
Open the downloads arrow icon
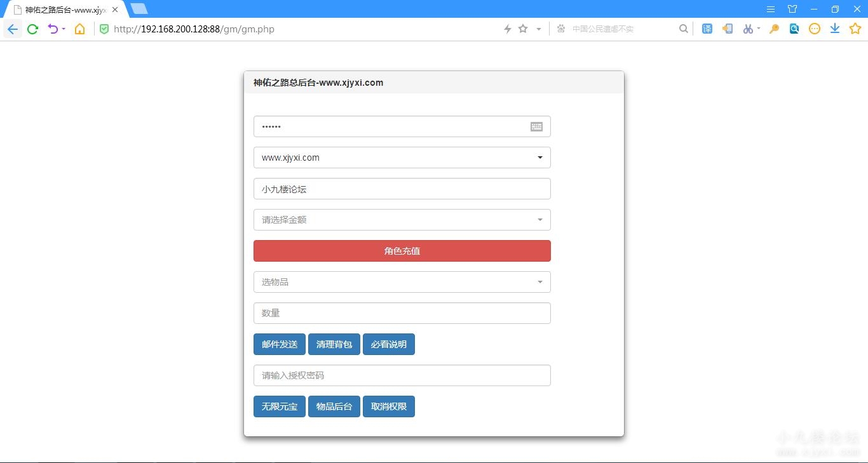[x=835, y=29]
